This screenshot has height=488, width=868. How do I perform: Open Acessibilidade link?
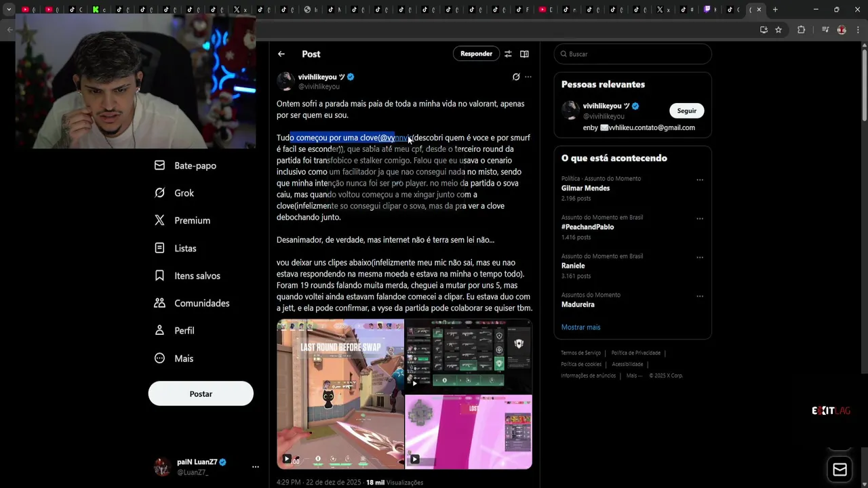[627, 365]
